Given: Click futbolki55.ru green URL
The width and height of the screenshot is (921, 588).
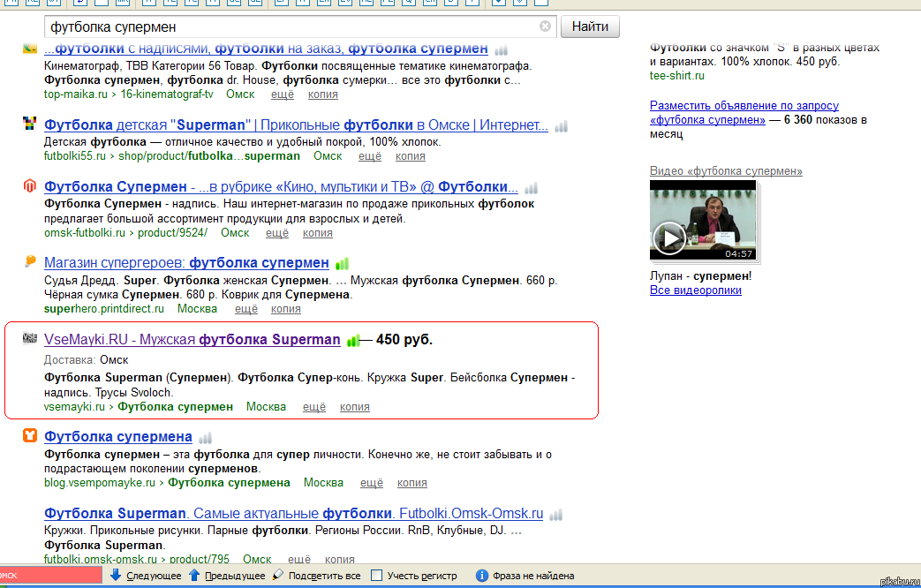Looking at the screenshot, I should pos(172,156).
